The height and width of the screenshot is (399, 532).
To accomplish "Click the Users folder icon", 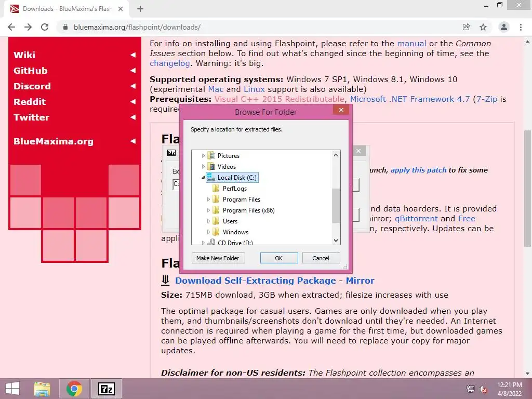I will coord(216,221).
